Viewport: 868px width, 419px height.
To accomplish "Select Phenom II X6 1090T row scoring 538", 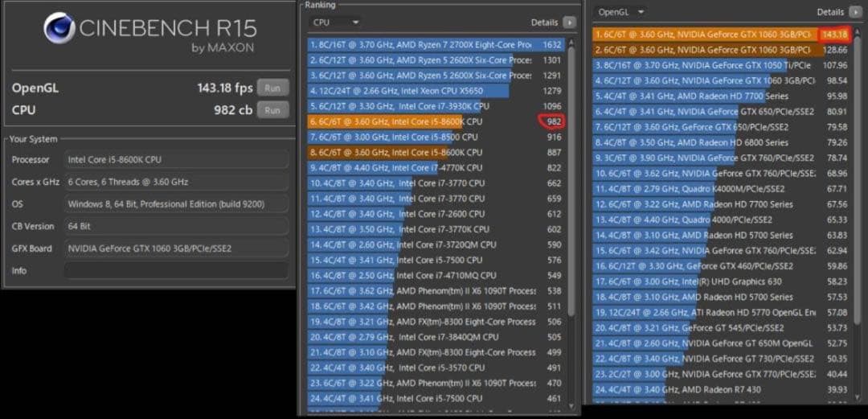I will 436,290.
